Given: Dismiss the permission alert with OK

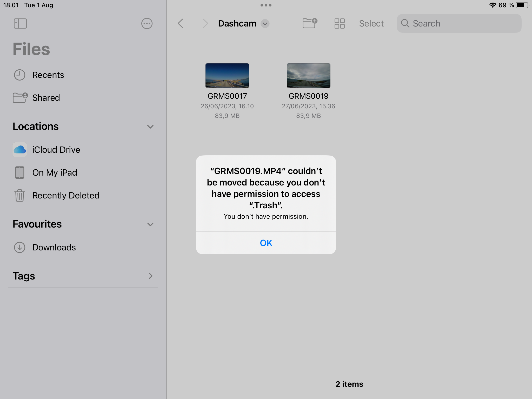Looking at the screenshot, I should coord(266,243).
